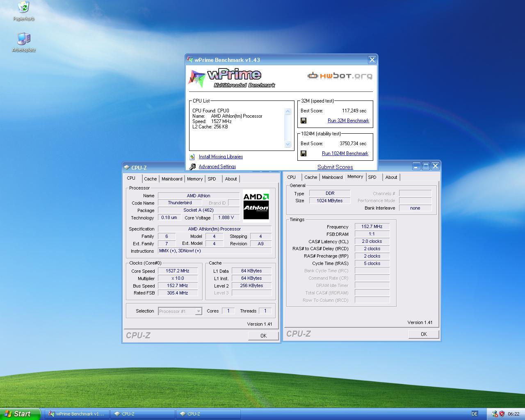Click the Rated FSB 305.4 MHz field

[178, 293]
